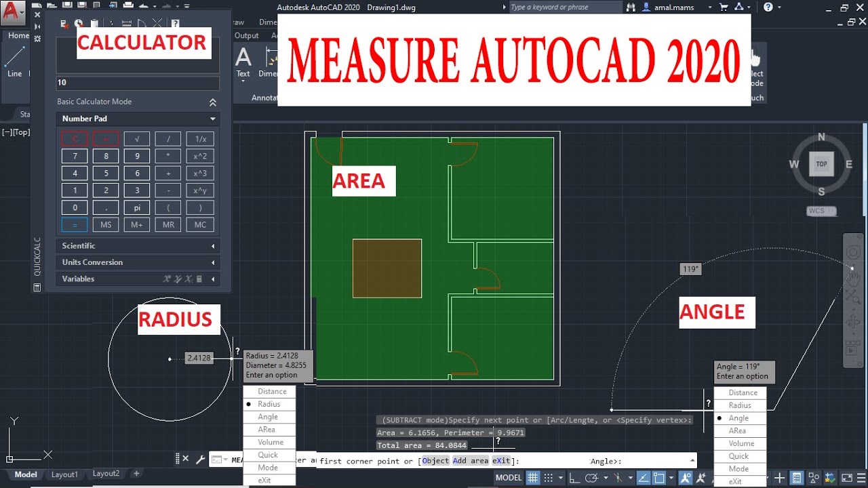Expand the Scientific section
The width and height of the screenshot is (868, 488).
point(138,246)
